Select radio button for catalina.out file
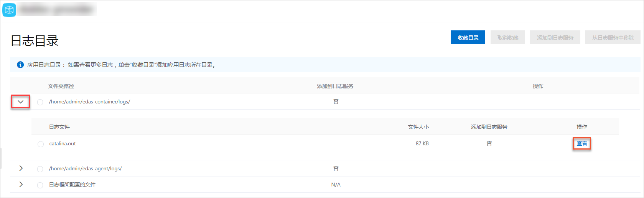 point(41,144)
